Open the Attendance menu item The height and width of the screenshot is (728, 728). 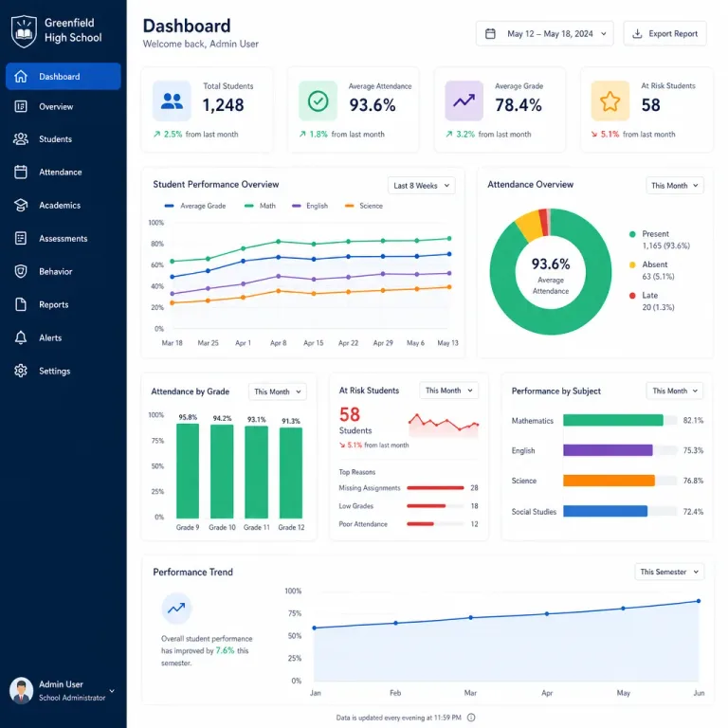pos(64,172)
